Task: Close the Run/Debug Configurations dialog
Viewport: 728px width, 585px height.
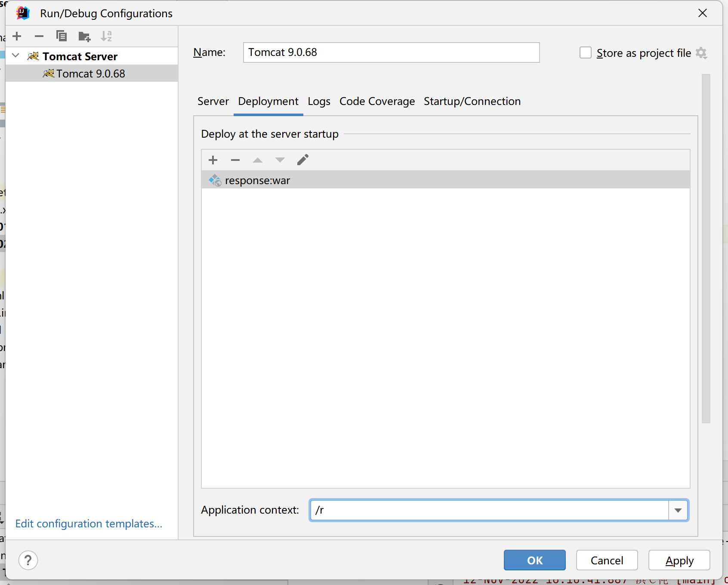Action: [x=703, y=13]
